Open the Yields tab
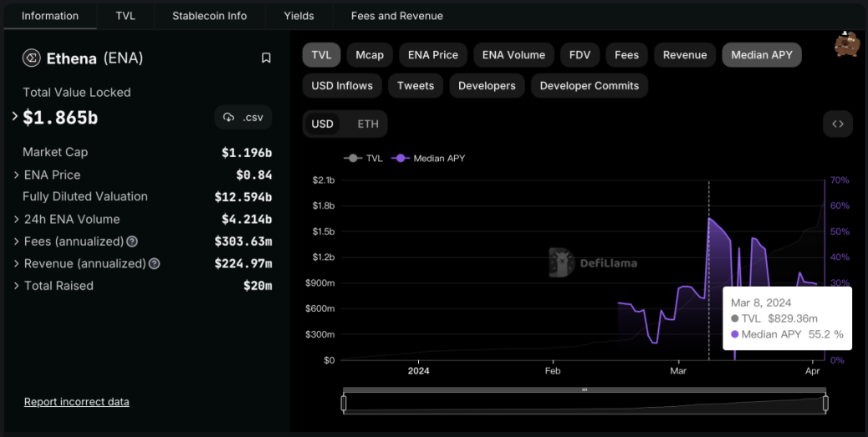This screenshot has height=437, width=868. [299, 16]
